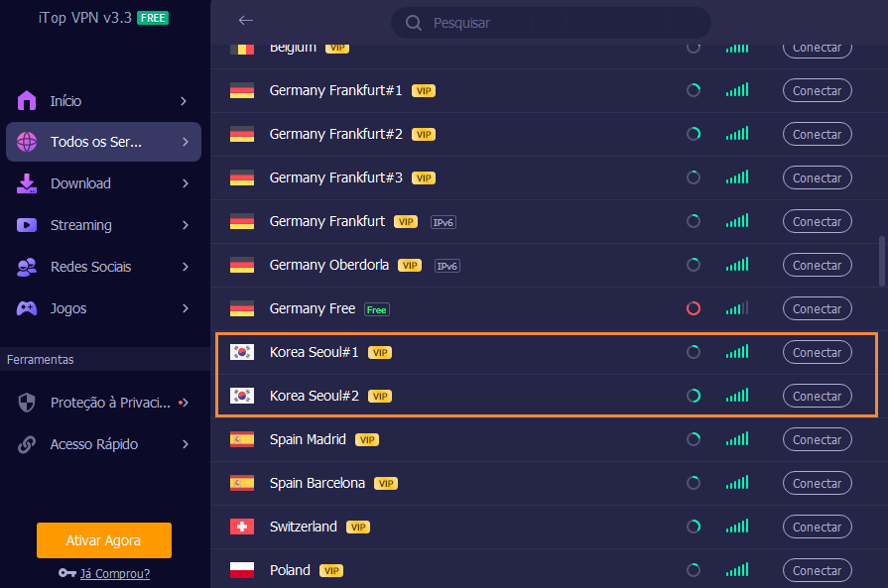This screenshot has width=888, height=588.
Task: Click the FREE badge next to iTop VPN
Action: 153,18
